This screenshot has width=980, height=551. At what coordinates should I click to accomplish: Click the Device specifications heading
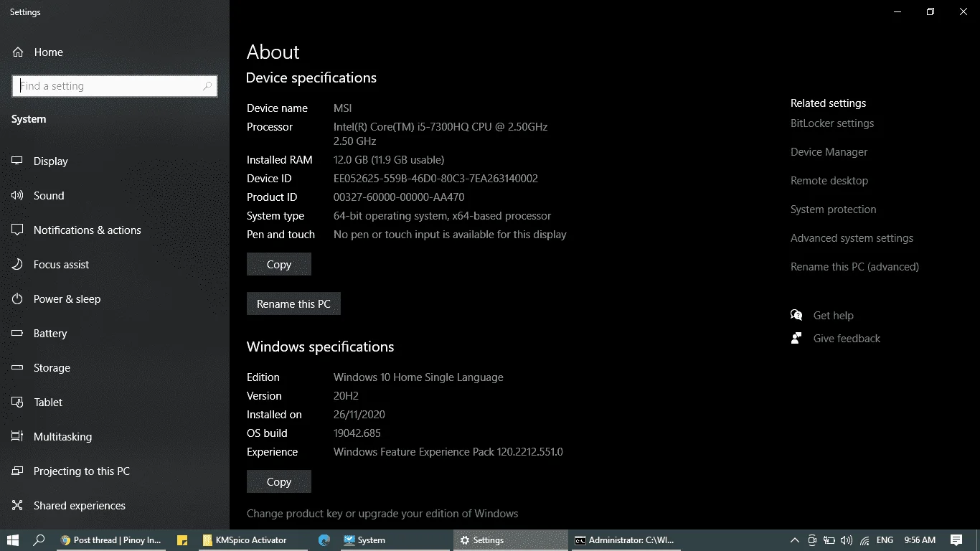click(311, 77)
